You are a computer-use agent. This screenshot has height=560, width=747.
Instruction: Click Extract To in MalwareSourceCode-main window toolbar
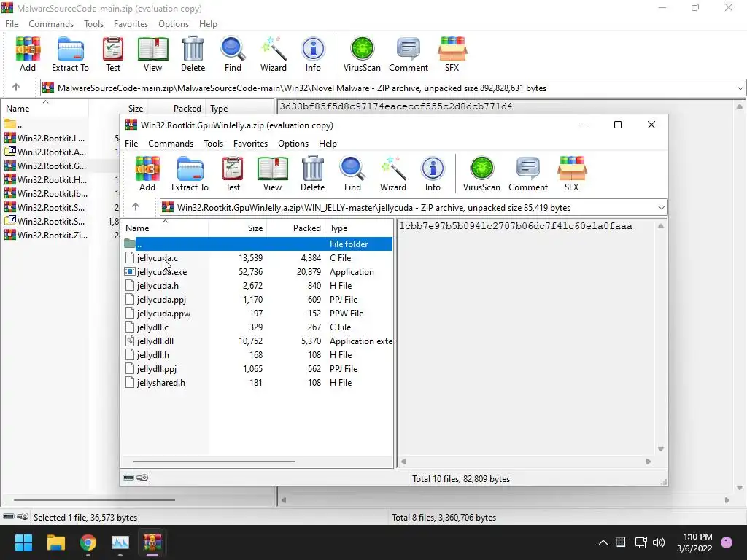[x=71, y=54]
